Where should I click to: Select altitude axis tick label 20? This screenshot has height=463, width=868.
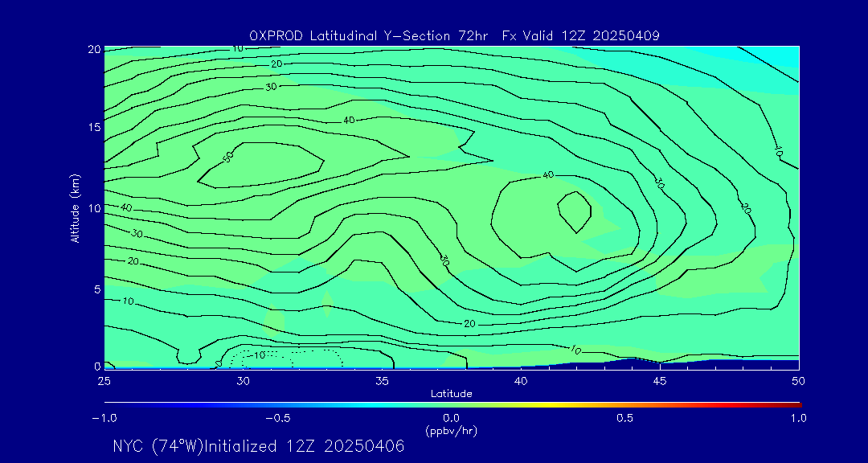93,49
